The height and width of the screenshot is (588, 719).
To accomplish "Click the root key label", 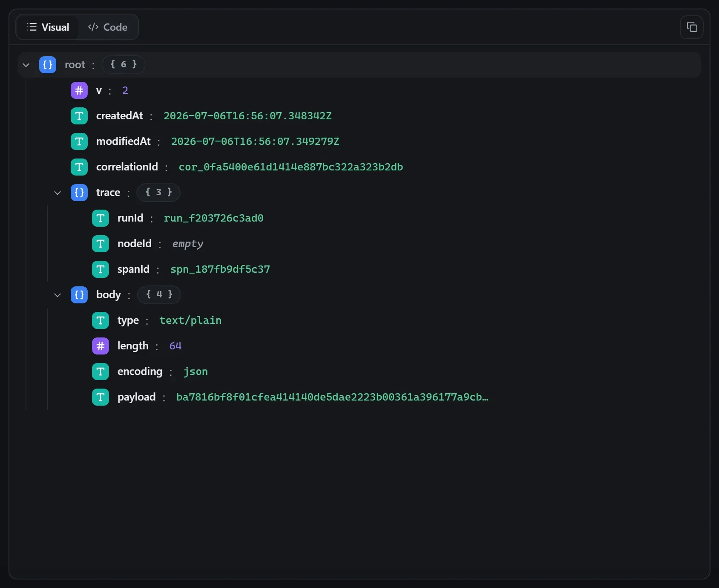I will point(75,65).
